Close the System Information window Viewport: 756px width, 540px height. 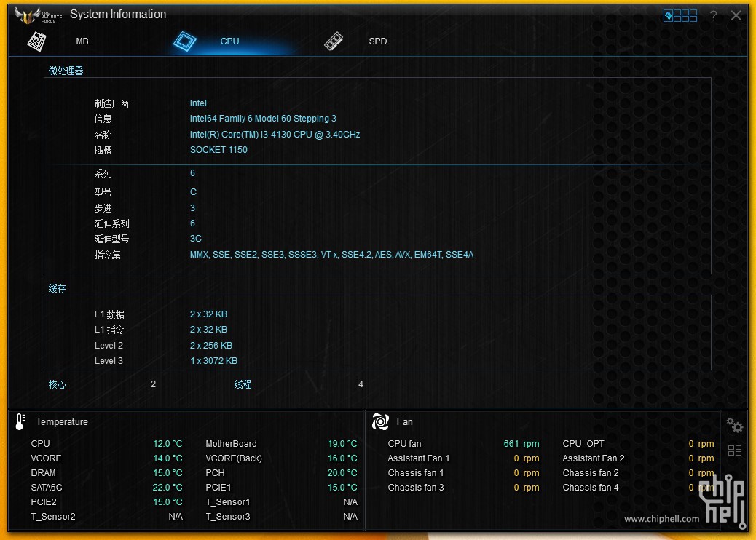coord(736,15)
